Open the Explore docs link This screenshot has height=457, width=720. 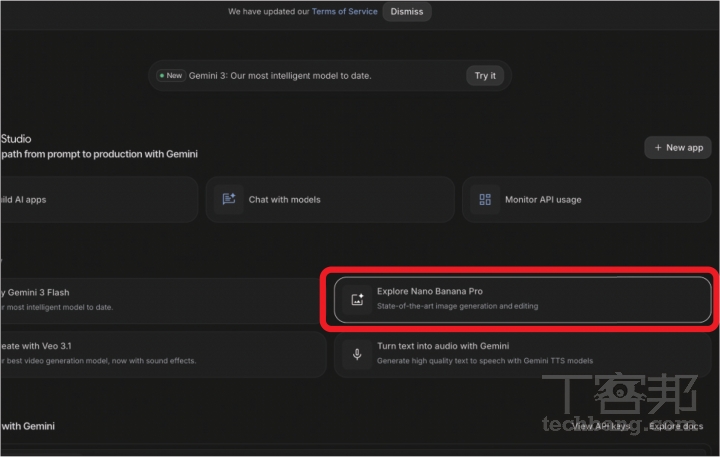675,427
